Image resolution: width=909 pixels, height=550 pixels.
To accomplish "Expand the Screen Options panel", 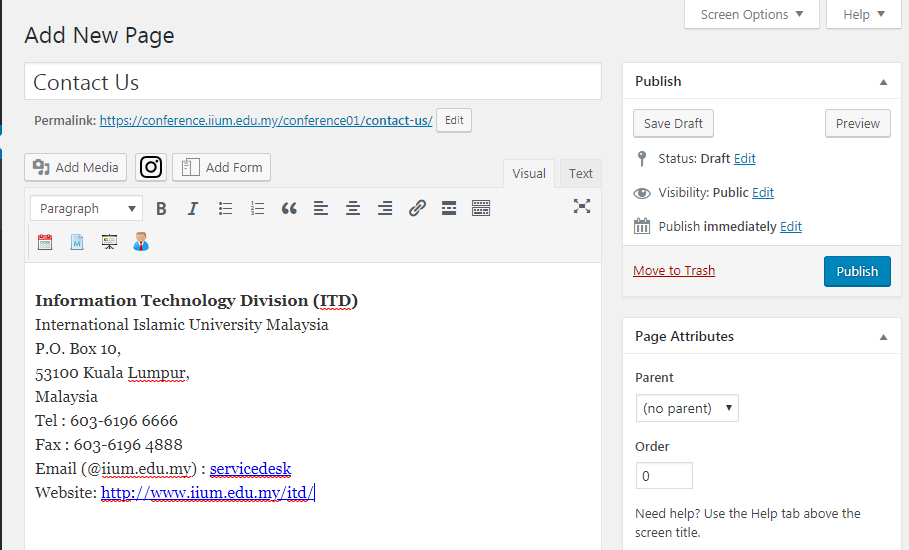I will [751, 14].
